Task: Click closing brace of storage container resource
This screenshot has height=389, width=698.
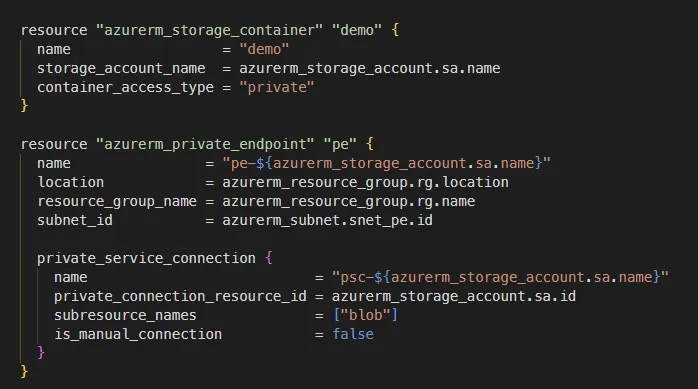Action: point(24,106)
